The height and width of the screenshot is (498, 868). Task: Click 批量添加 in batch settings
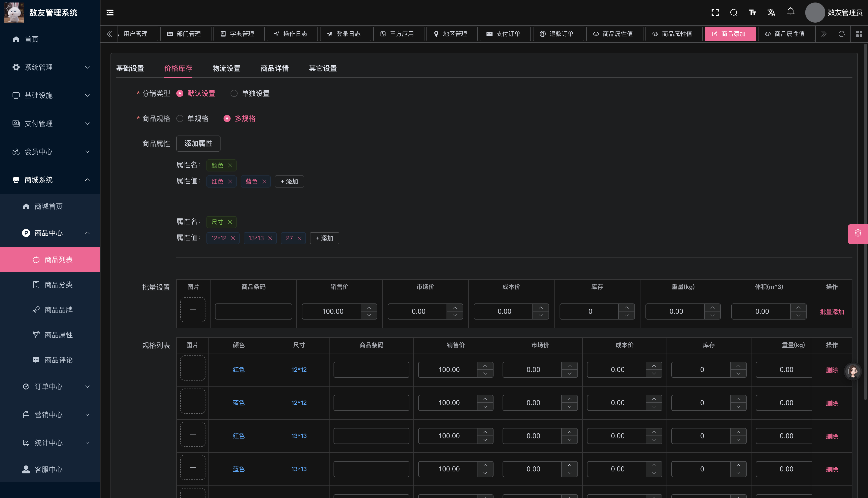coord(832,312)
